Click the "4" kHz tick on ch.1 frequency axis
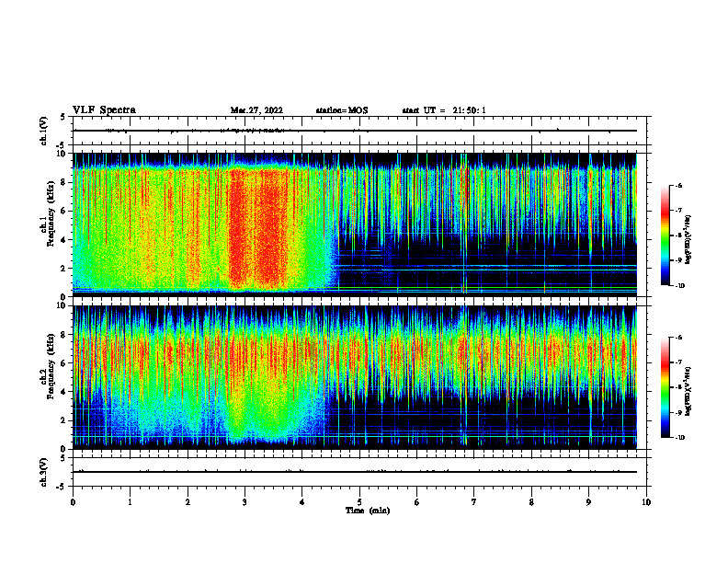Viewport: 728px width, 563px height. pyautogui.click(x=64, y=240)
